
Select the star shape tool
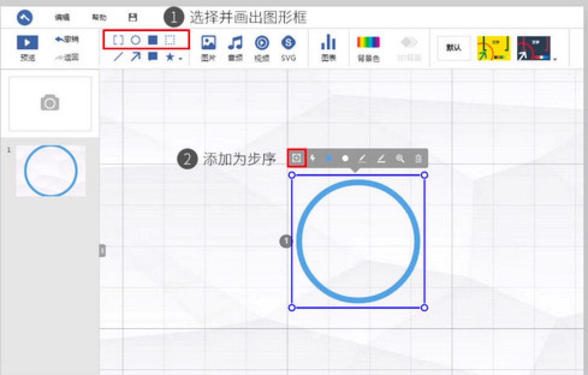click(170, 56)
